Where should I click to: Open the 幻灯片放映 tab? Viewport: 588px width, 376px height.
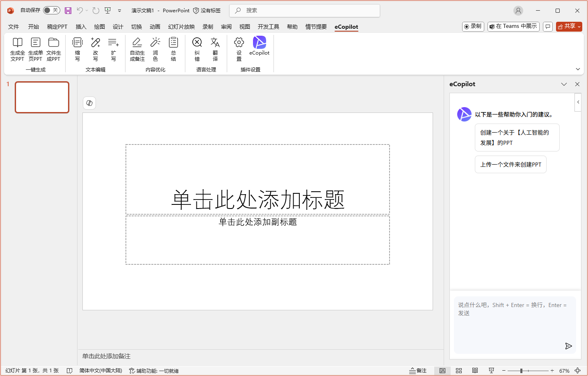[181, 27]
